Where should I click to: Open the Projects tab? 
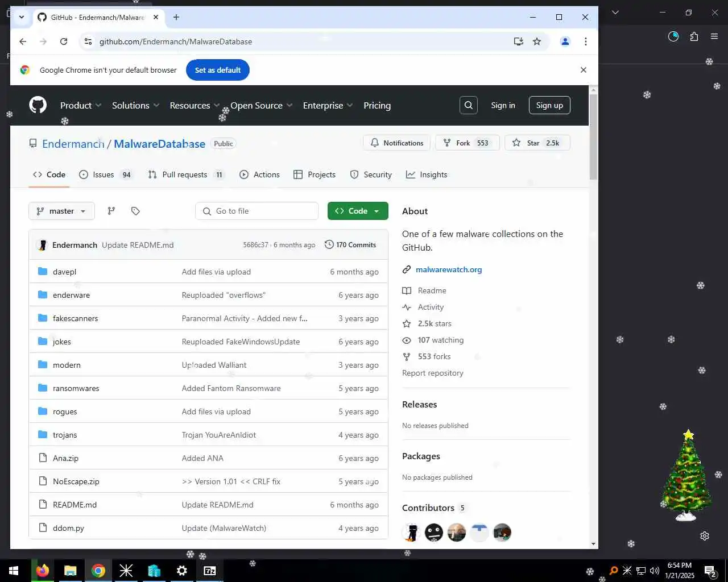(315, 174)
